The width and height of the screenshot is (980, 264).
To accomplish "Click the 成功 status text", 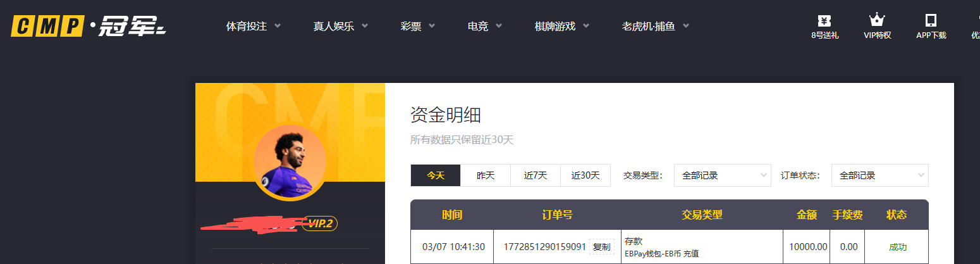I will 897,247.
